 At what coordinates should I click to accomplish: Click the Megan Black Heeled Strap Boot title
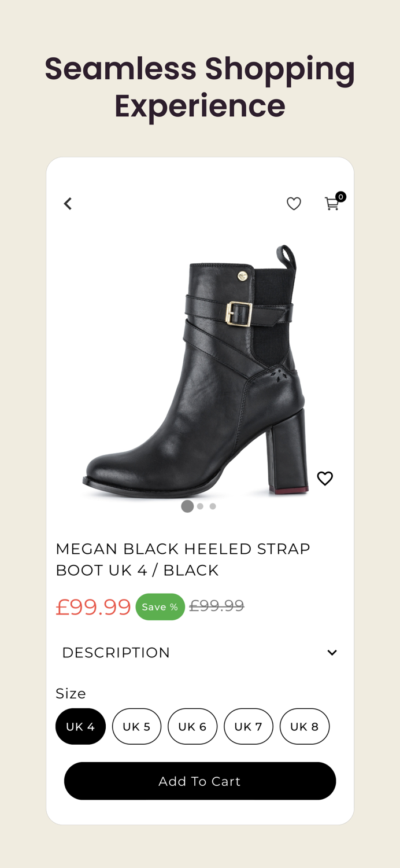point(183,559)
